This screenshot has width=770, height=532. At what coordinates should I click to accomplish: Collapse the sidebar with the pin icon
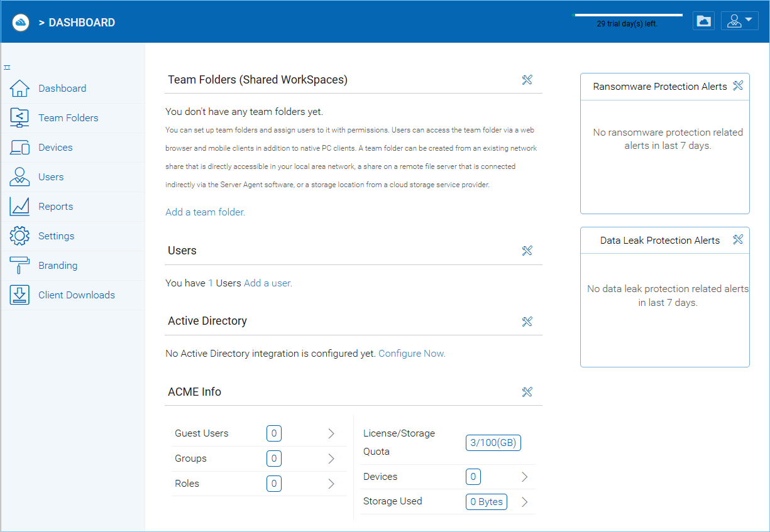(7, 67)
